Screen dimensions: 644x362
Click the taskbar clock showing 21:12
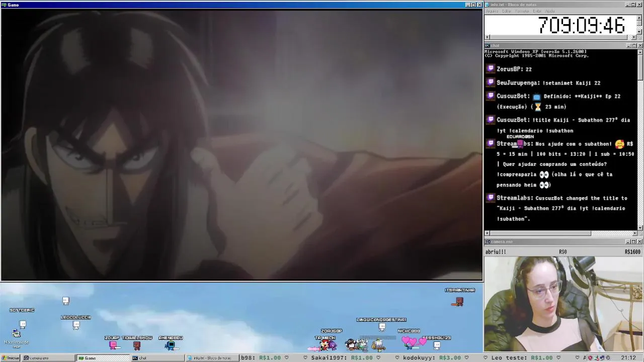(628, 358)
